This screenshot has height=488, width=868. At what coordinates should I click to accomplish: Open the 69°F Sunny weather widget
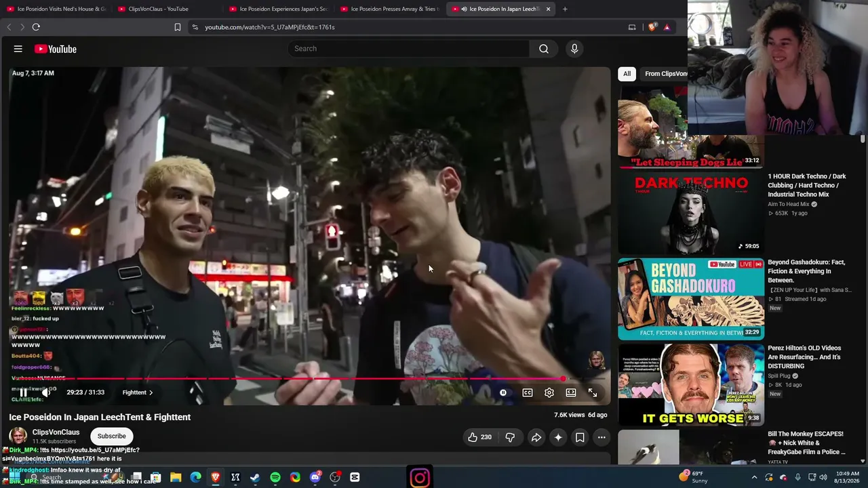pos(692,477)
